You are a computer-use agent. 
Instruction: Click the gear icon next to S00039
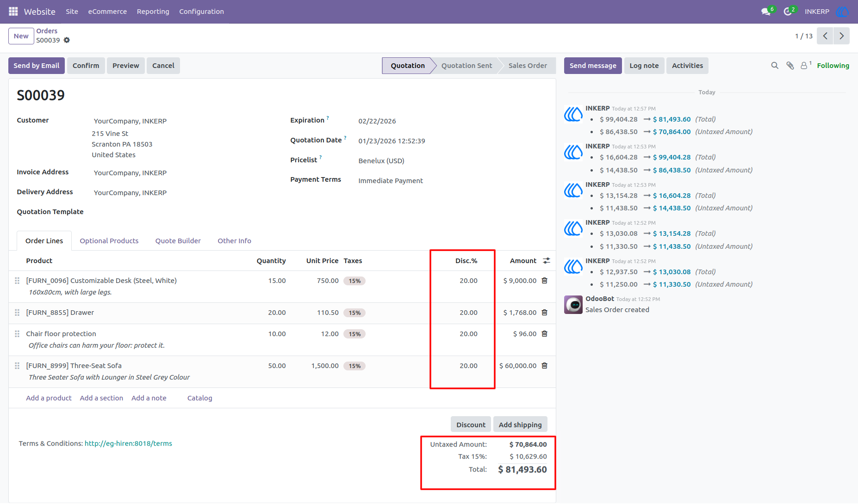pos(67,40)
